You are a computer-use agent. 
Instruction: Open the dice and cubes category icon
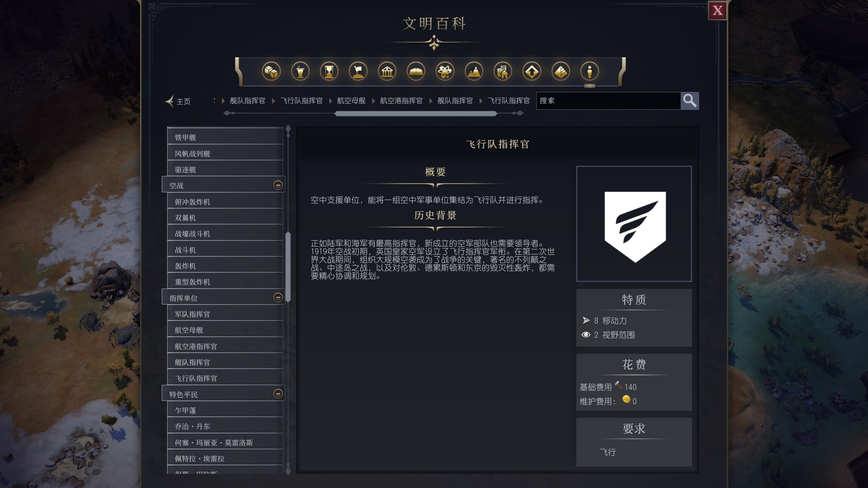coord(271,72)
